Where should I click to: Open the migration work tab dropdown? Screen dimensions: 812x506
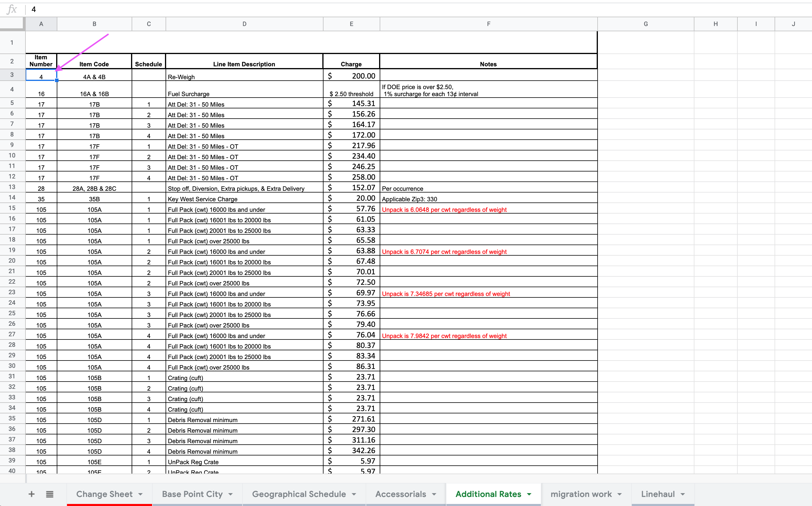620,494
